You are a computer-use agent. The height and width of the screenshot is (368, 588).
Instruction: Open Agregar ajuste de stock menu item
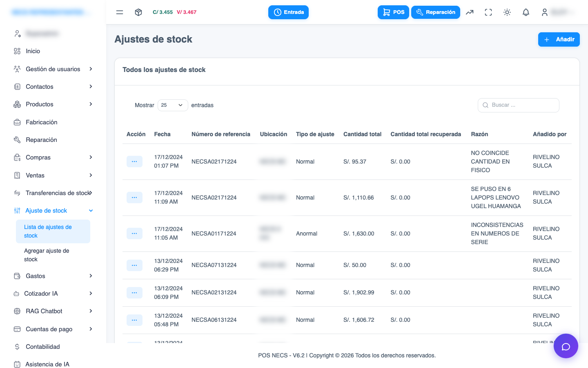coord(53,255)
